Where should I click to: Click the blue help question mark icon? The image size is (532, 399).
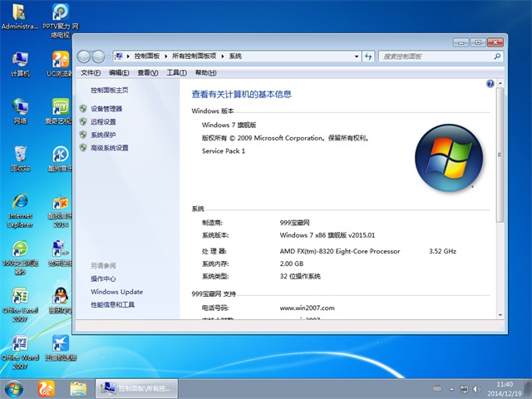pyautogui.click(x=490, y=84)
